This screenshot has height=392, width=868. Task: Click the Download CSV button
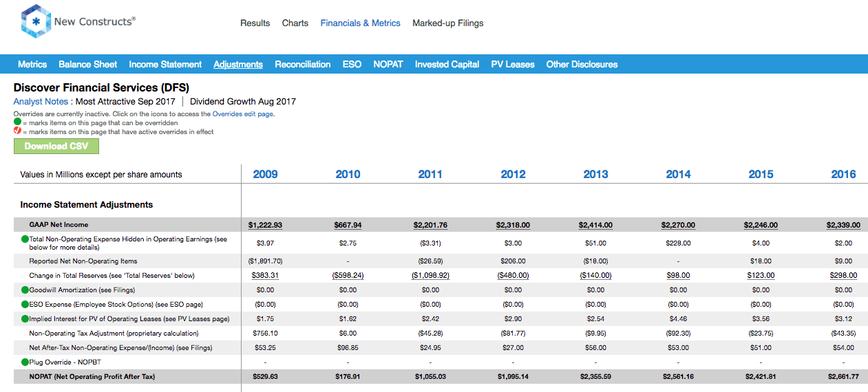[56, 146]
